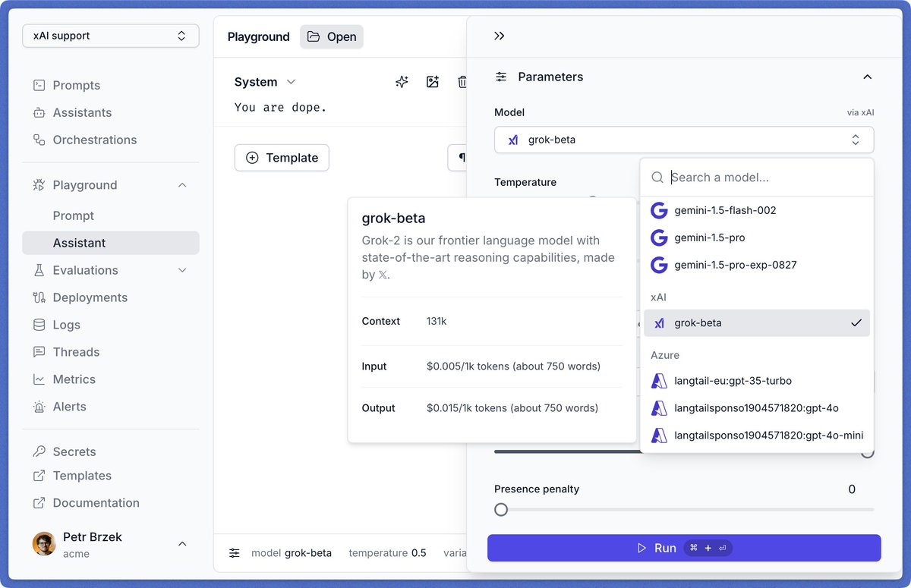Click the Secrets key icon

[39, 451]
